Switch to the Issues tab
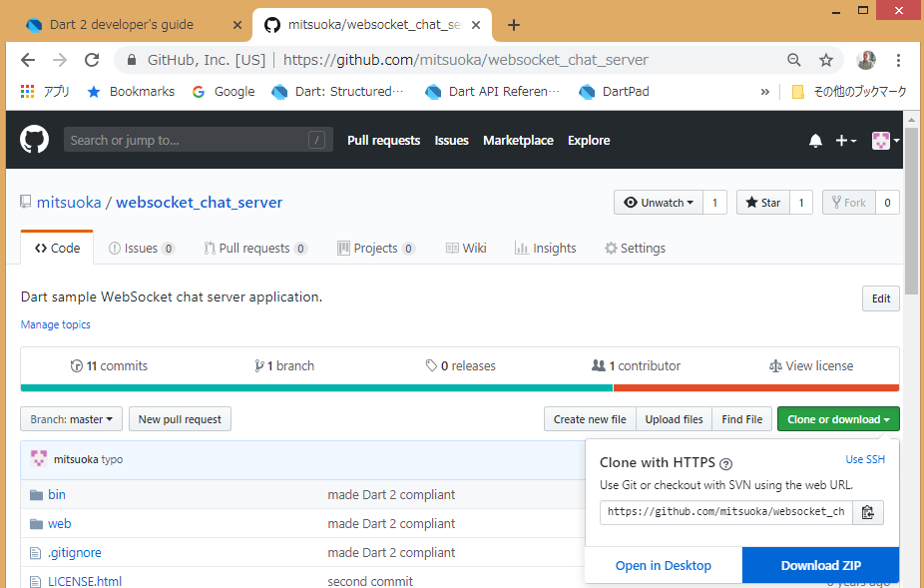 (x=142, y=249)
